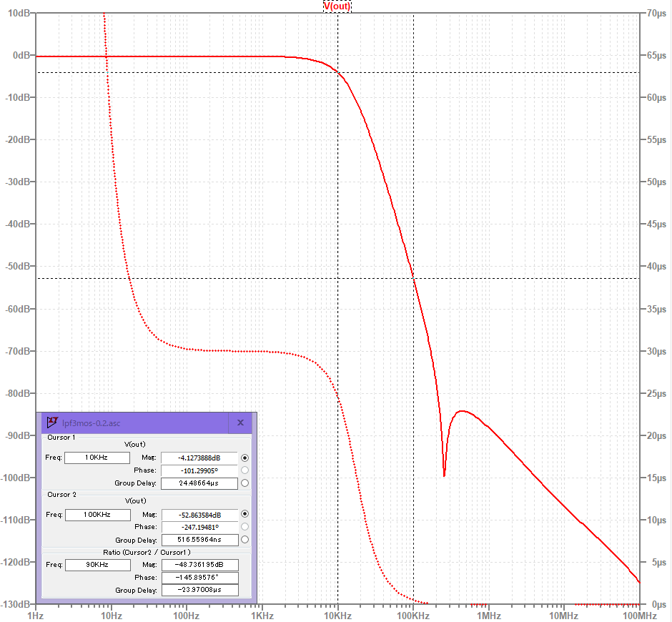This screenshot has height=622, width=672.
Task: Click the Cursor 2 frequency field showing 100KHz
Action: pos(97,514)
